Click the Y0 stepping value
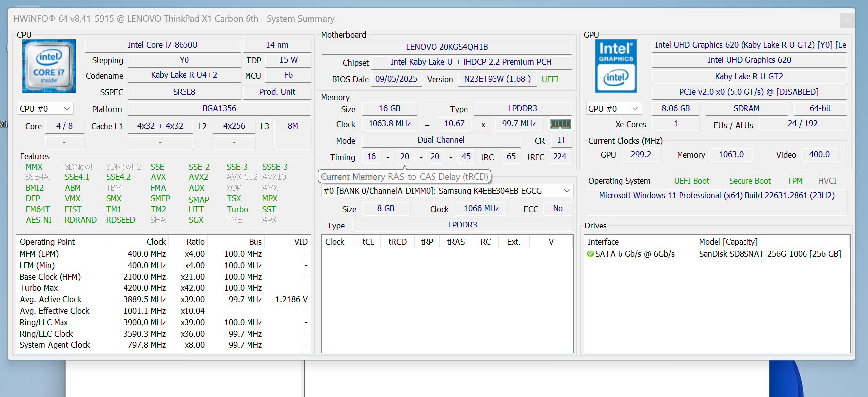Screen dimensions: 868x397 [184, 60]
